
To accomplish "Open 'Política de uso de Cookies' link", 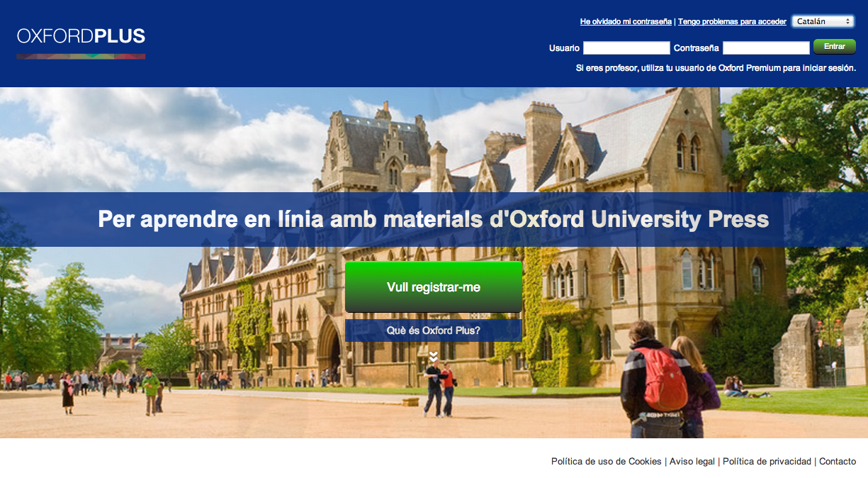I will point(607,462).
